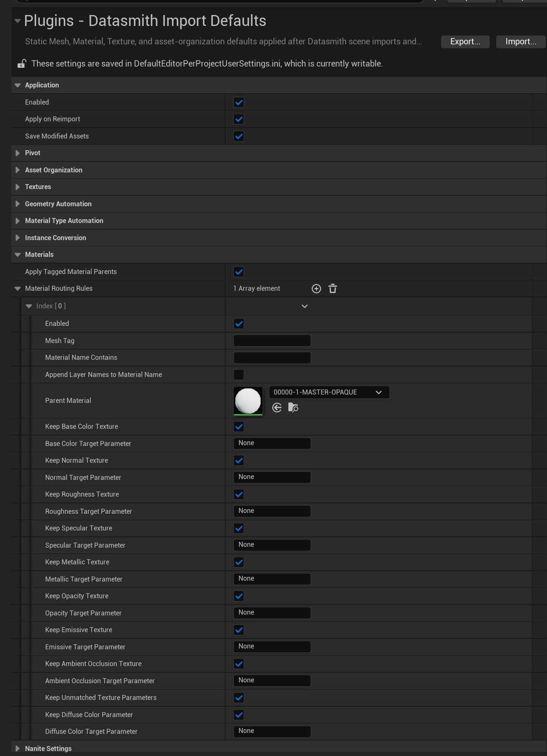This screenshot has height=756, width=547.
Task: Toggle Keep Normal Texture checkbox
Action: [239, 461]
